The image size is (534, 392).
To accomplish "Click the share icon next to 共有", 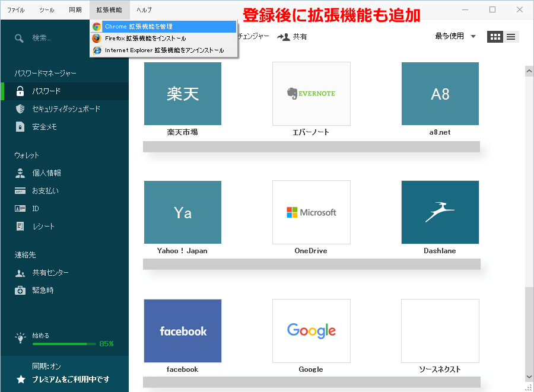I will (x=284, y=37).
